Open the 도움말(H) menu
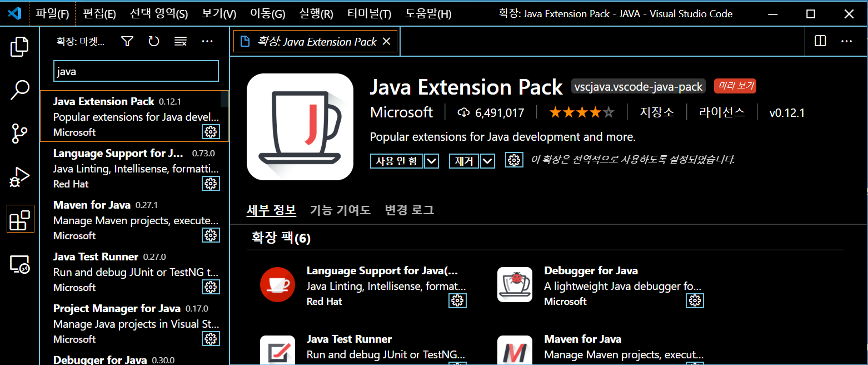 [x=428, y=14]
